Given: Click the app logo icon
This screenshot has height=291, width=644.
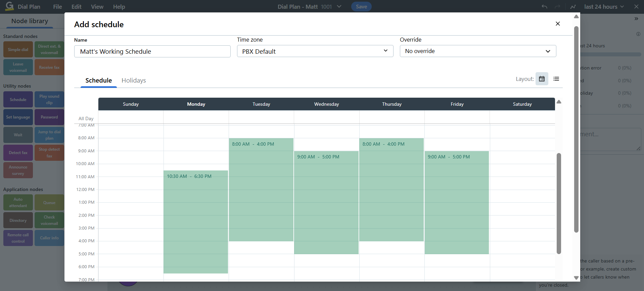Looking at the screenshot, I should (9, 6).
